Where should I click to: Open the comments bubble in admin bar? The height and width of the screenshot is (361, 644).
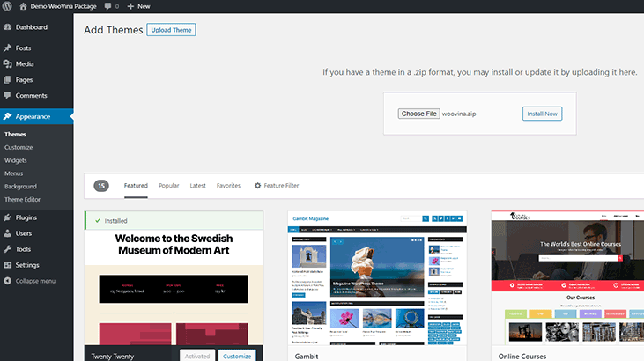click(x=107, y=6)
